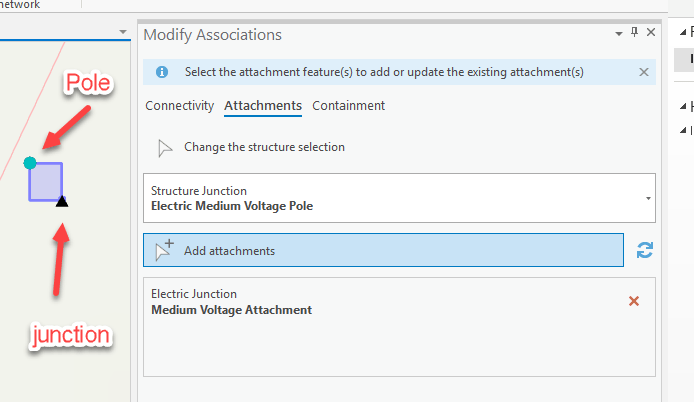Switch to the Connectivity tab
Image resolution: width=694 pixels, height=402 pixels.
click(x=180, y=106)
